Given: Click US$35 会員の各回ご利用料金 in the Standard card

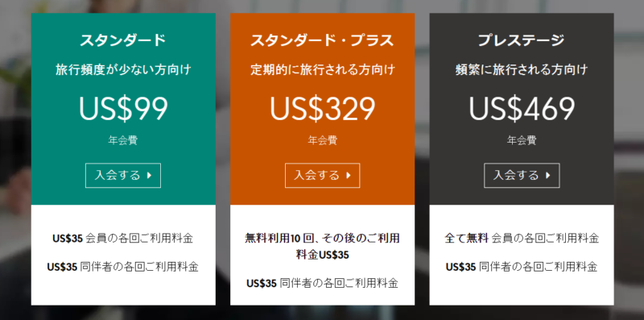Looking at the screenshot, I should point(123,238).
